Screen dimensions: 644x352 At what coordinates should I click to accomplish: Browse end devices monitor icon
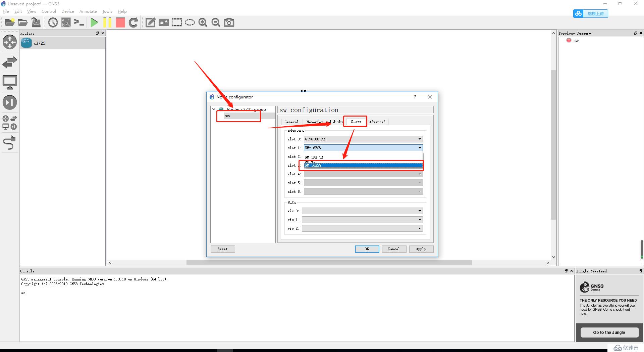(10, 82)
